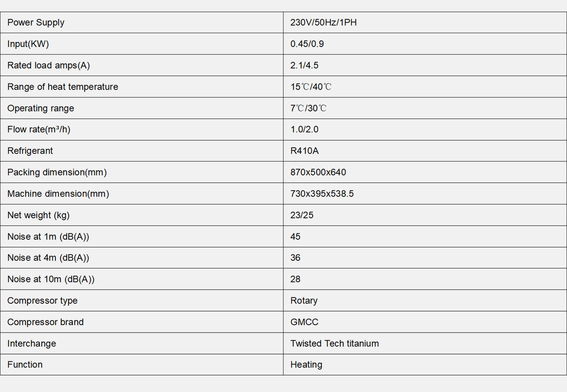Select the Noise at 10m value 28
The image size is (567, 392).
(x=295, y=279)
